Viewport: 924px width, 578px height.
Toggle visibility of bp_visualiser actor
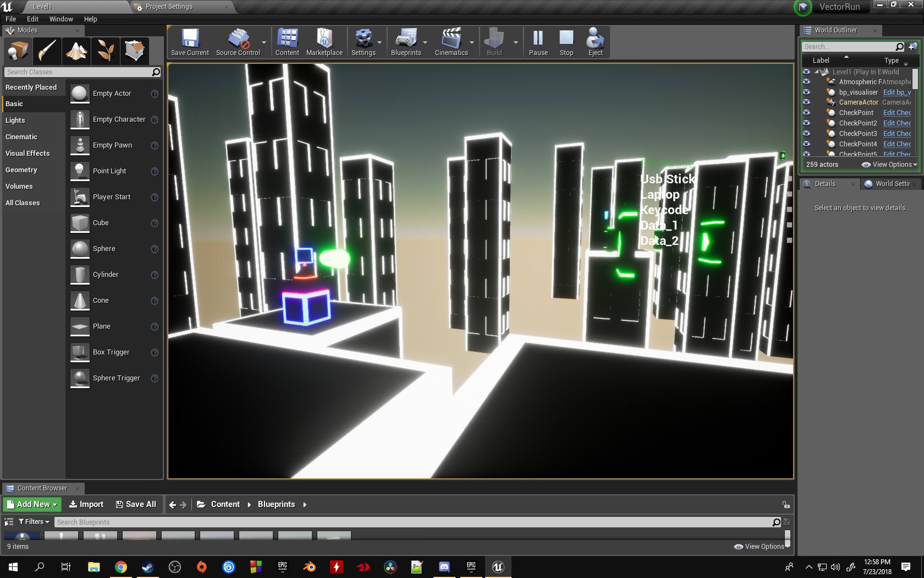(806, 92)
